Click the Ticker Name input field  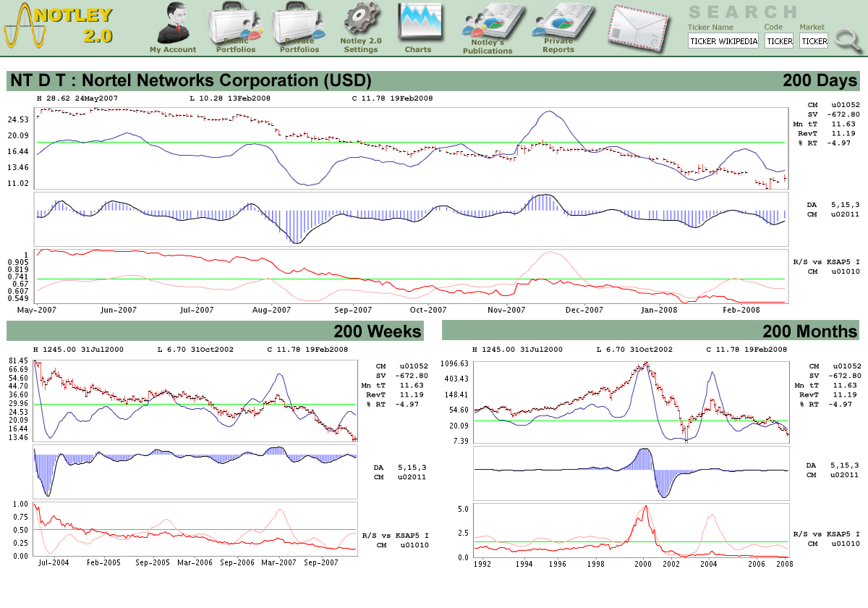[723, 41]
